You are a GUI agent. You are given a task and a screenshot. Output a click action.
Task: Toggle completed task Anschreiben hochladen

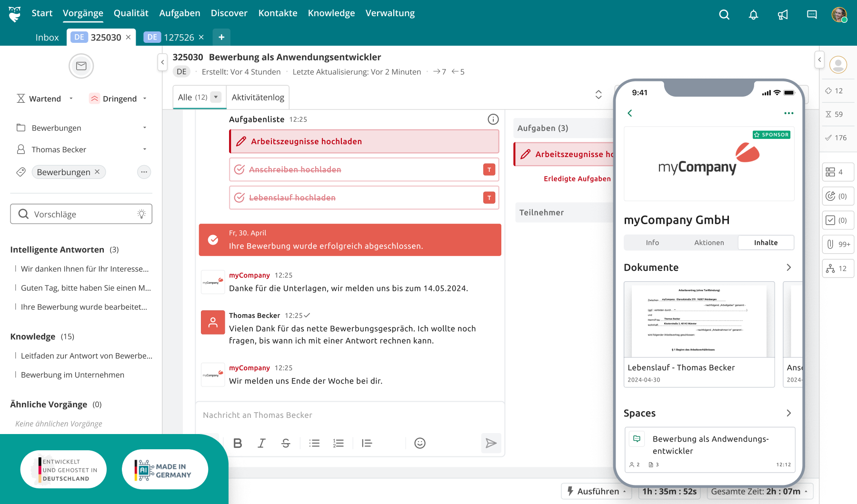coord(239,169)
